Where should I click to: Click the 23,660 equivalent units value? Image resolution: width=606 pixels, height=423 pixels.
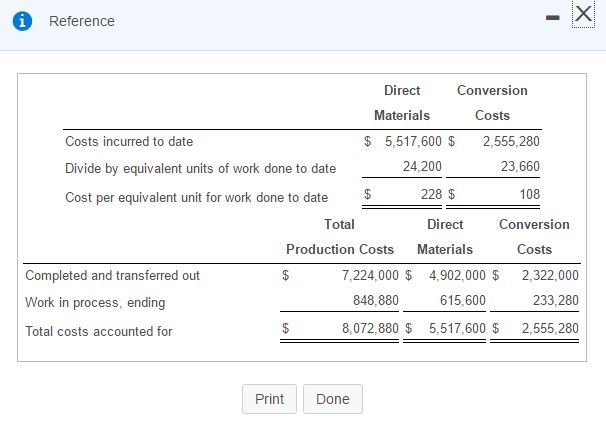click(x=520, y=167)
